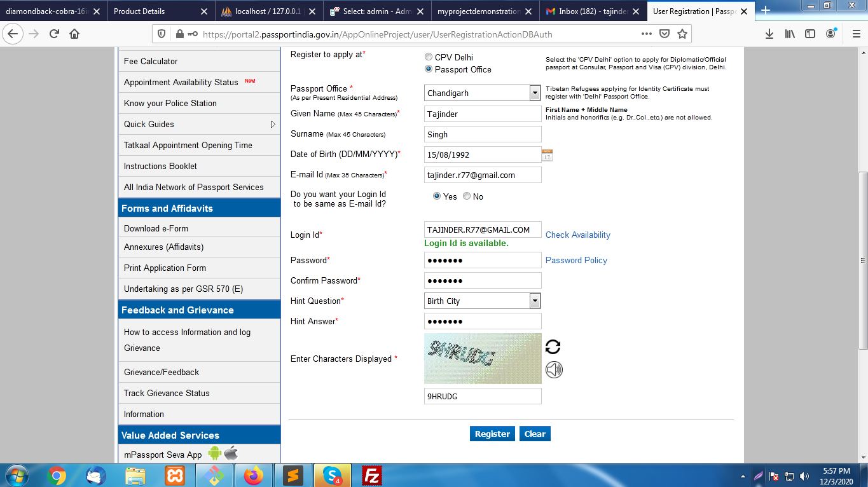Reload the page with the refresh icon

(54, 34)
